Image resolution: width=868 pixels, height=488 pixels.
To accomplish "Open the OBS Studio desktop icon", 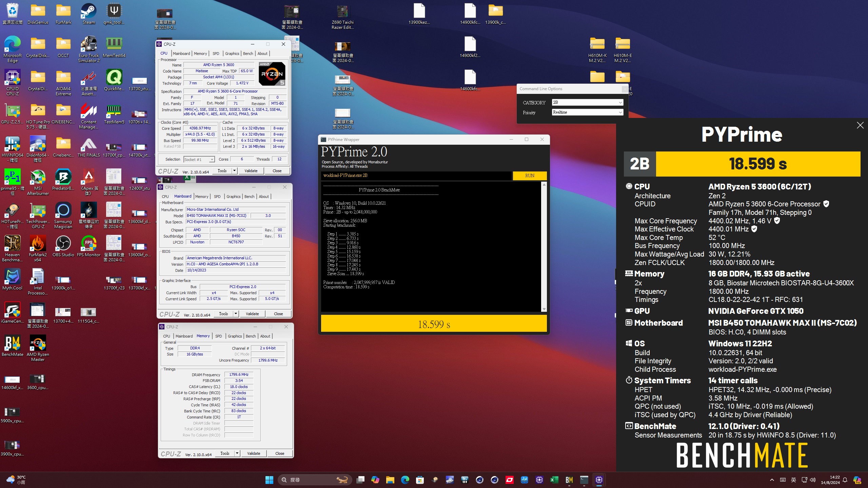I will pos(63,246).
